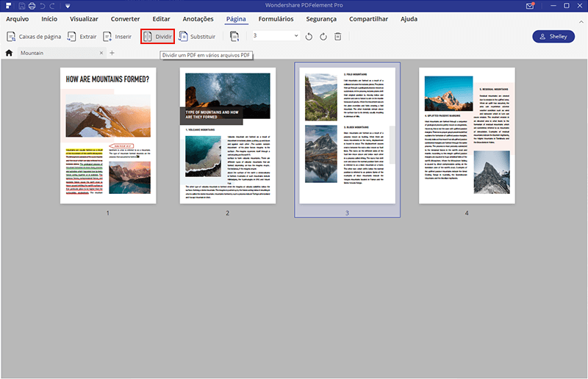The width and height of the screenshot is (588, 379).
Task: Click page number label 1
Action: (x=107, y=213)
